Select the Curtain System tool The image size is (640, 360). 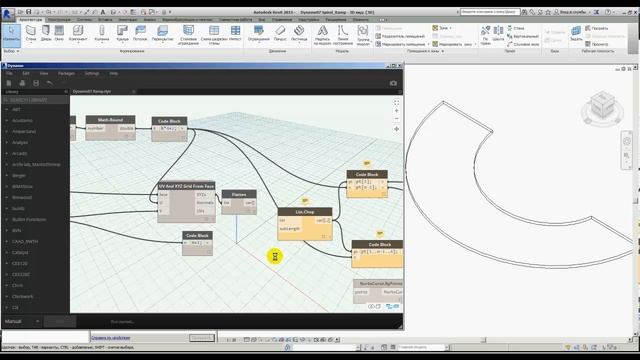[188, 34]
